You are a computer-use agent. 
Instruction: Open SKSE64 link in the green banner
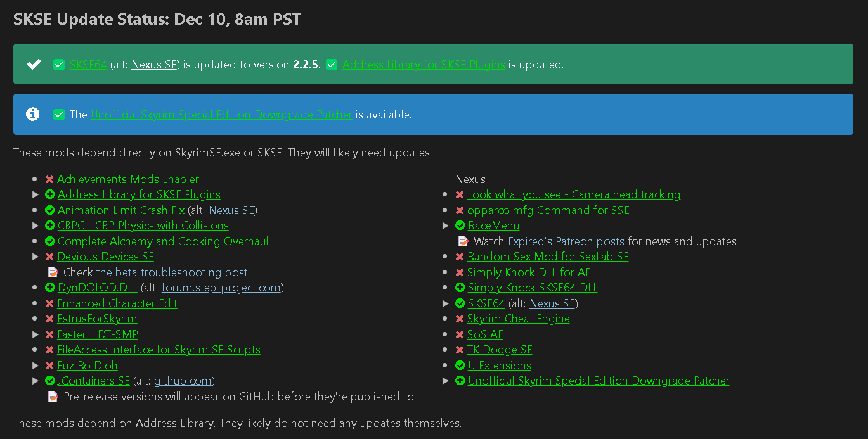pyautogui.click(x=88, y=65)
